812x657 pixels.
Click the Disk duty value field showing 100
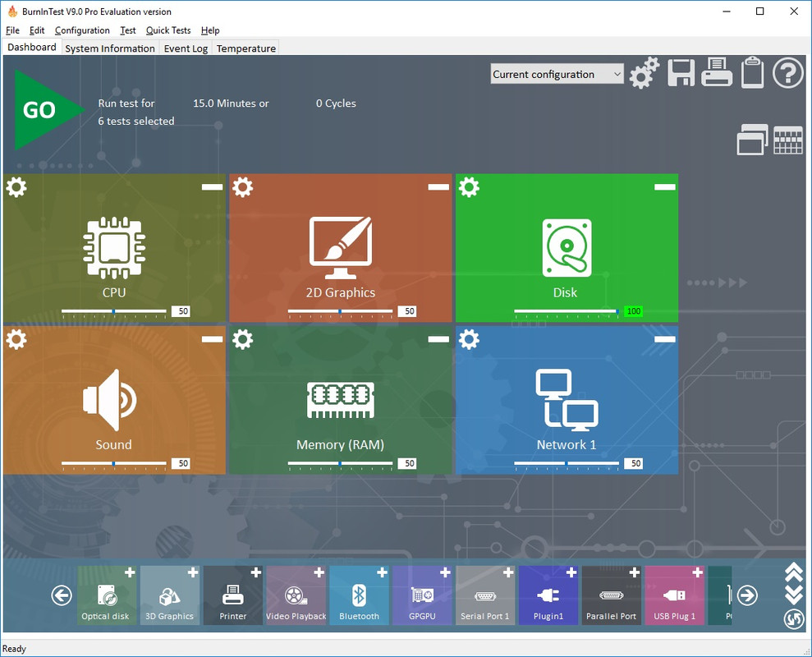[x=633, y=311]
